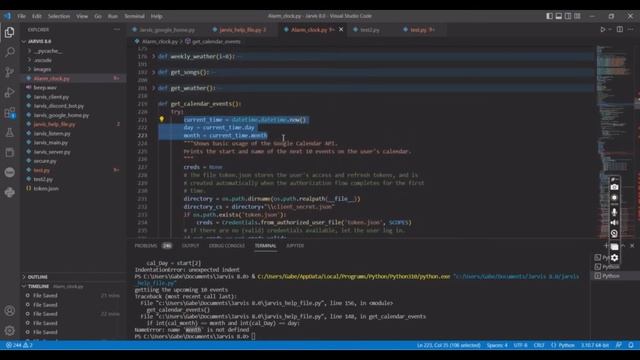Click the lightbulb code action on line 221
Viewport: 640px width, 360px height.
click(x=162, y=119)
